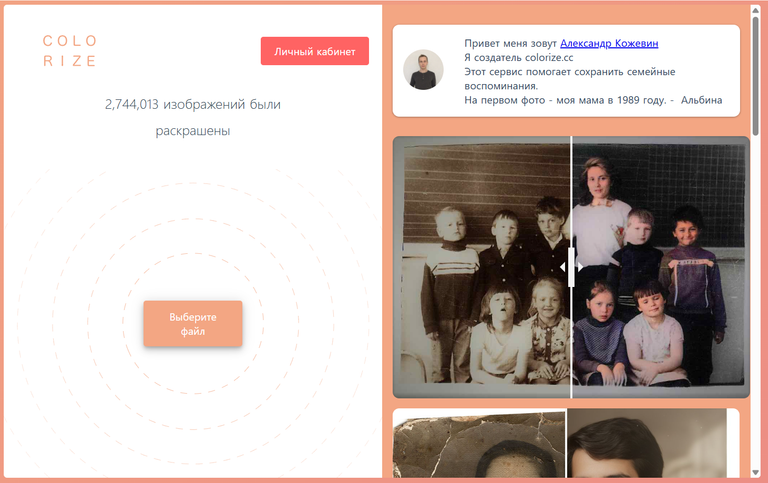
Task: Click the 2,744,013 images colorized counter text
Action: 192,118
